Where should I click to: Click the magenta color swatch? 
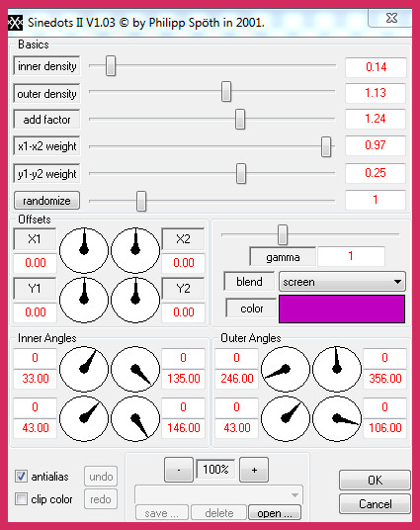tap(342, 309)
